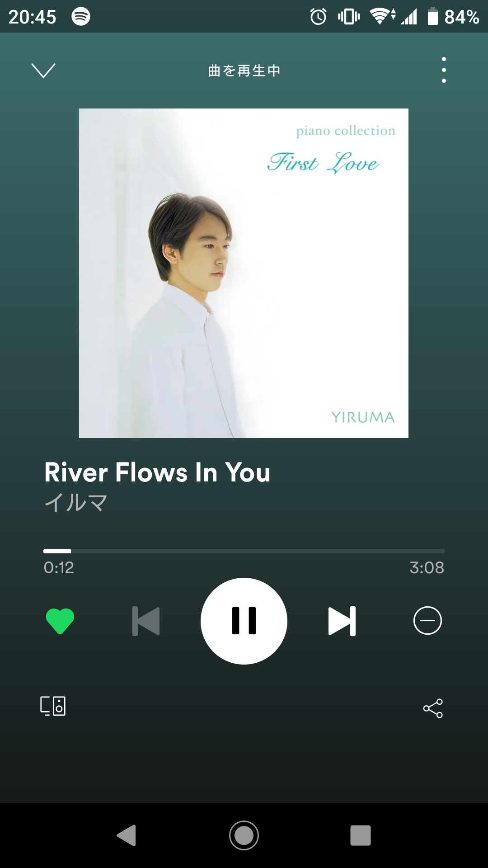
Task: Open artist イルマ page
Action: point(76,503)
